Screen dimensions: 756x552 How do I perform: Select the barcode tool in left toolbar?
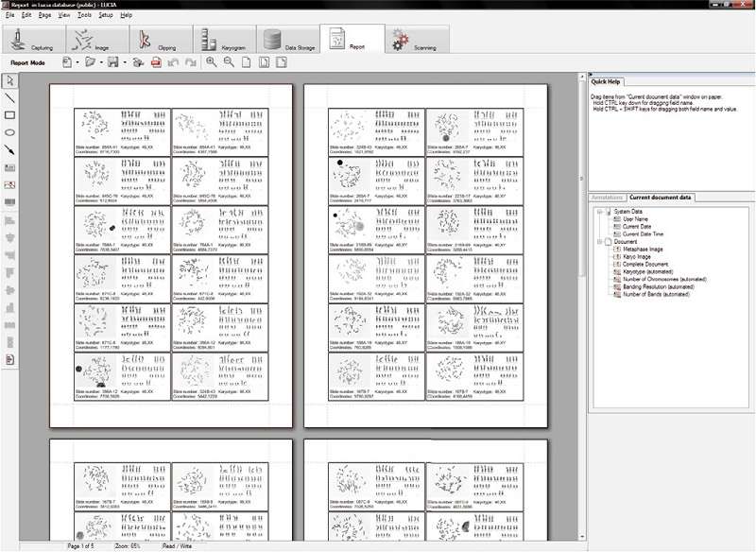click(x=9, y=202)
